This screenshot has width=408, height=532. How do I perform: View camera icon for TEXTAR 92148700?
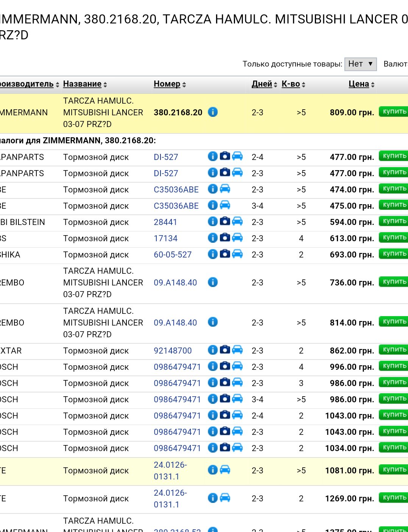pos(225,350)
